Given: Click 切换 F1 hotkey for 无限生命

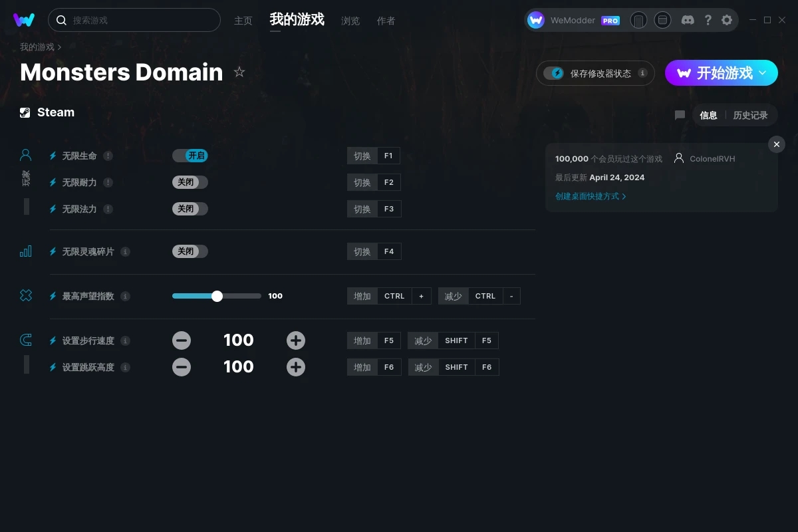Looking at the screenshot, I should (373, 156).
